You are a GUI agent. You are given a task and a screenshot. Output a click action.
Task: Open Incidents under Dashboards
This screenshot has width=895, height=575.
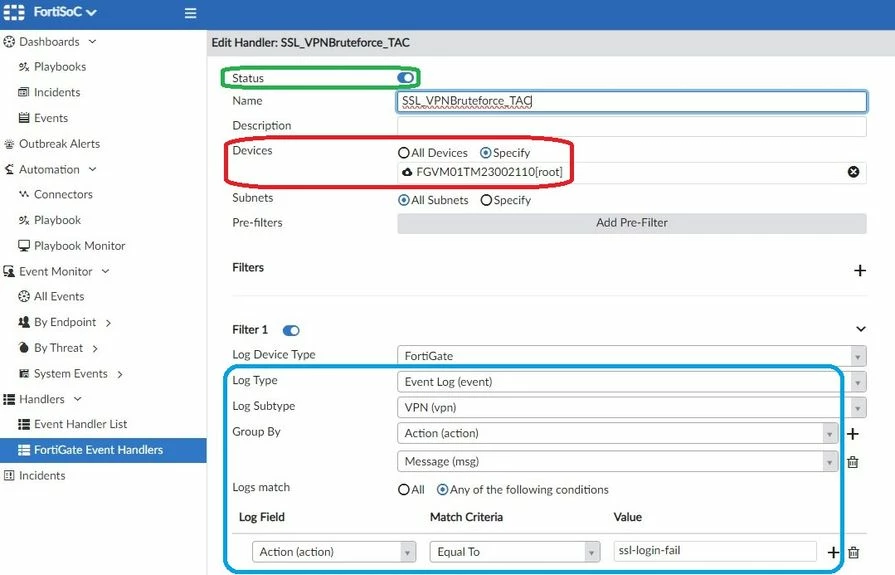pyautogui.click(x=57, y=93)
